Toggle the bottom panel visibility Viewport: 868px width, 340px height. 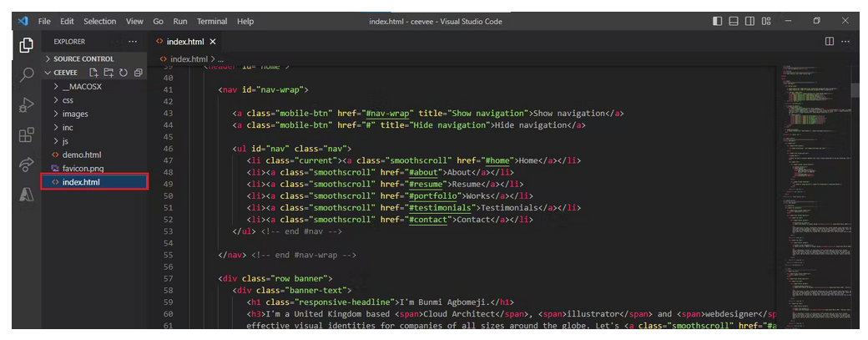[734, 21]
